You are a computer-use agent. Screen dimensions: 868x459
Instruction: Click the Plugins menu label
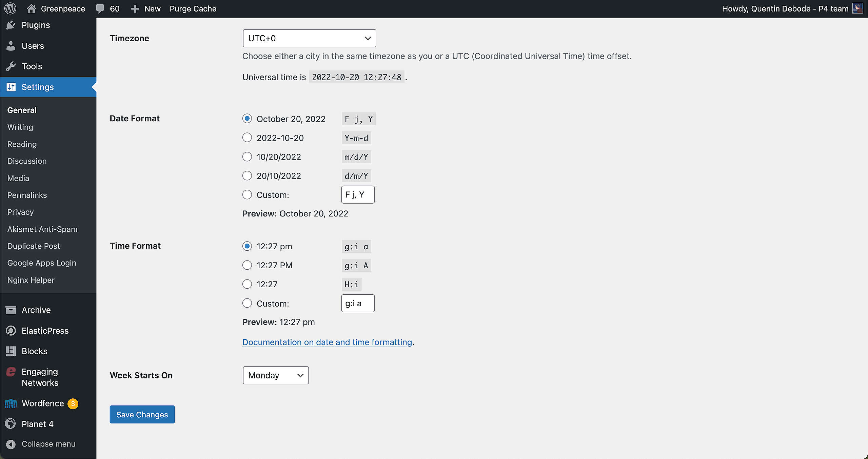pyautogui.click(x=36, y=25)
